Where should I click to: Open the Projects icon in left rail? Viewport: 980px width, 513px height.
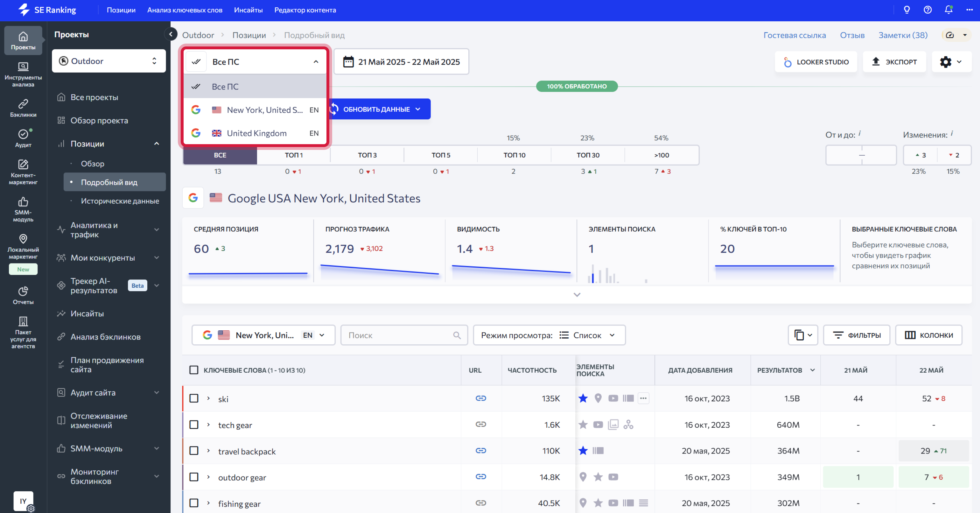coord(23,40)
